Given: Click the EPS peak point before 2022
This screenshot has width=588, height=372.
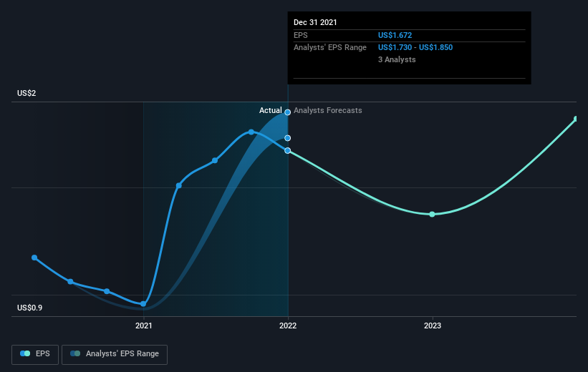Looking at the screenshot, I should (x=251, y=132).
